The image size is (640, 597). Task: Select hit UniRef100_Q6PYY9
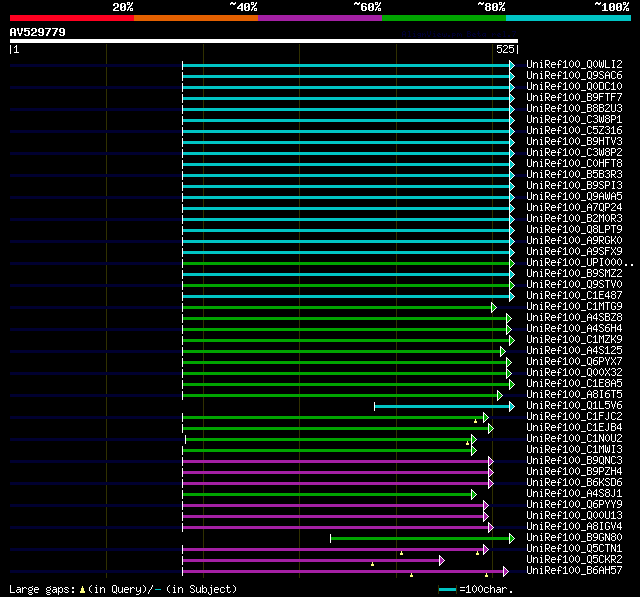(574, 505)
